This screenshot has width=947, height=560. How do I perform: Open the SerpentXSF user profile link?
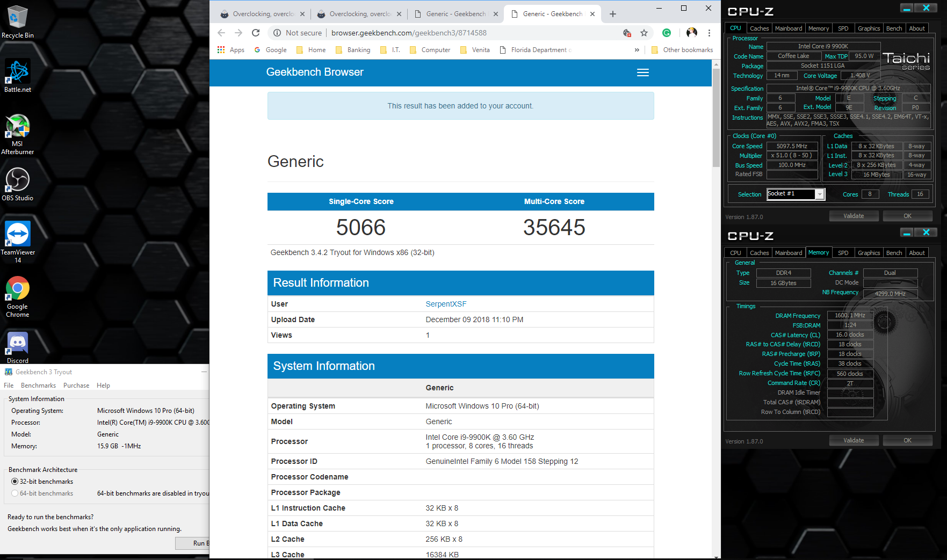click(x=446, y=304)
